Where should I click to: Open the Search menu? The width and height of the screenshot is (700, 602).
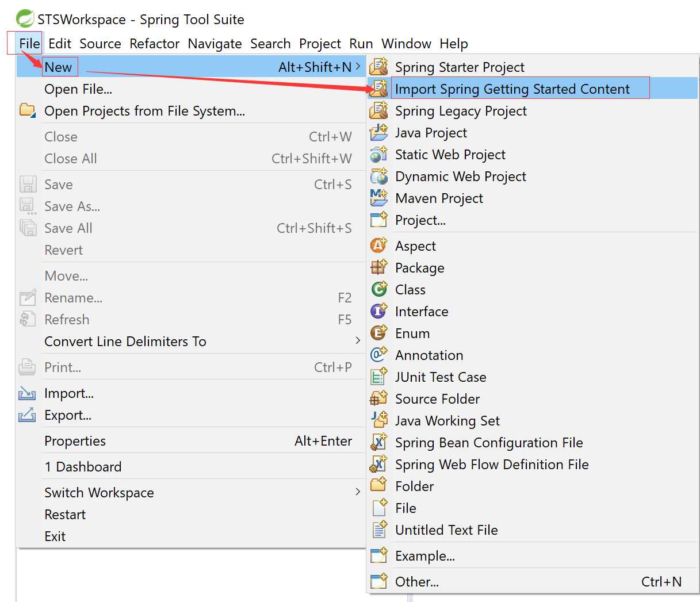[x=270, y=44]
